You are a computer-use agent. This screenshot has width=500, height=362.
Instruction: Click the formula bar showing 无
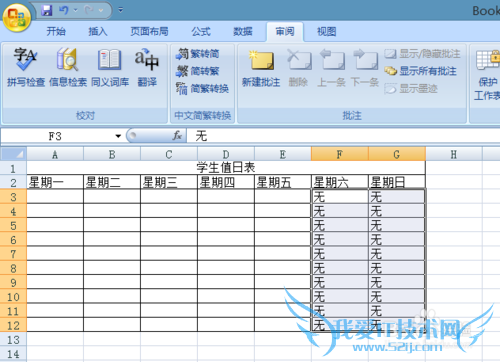(343, 136)
